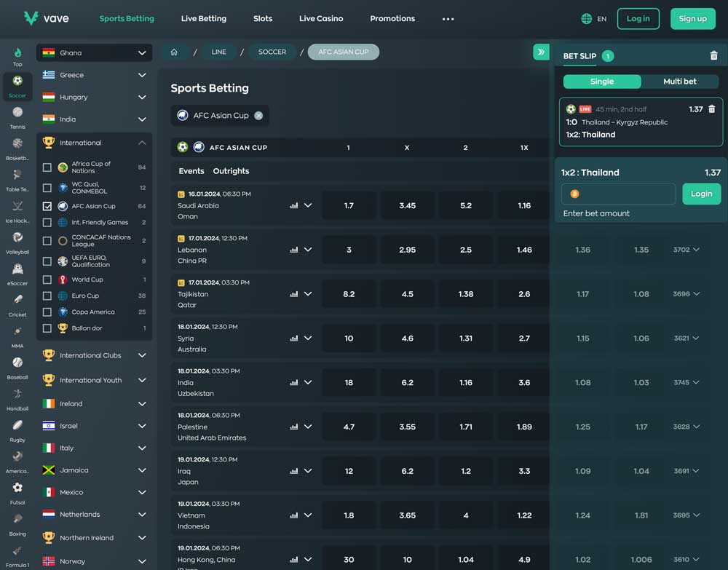
Task: Click the Log in button
Action: tap(638, 19)
